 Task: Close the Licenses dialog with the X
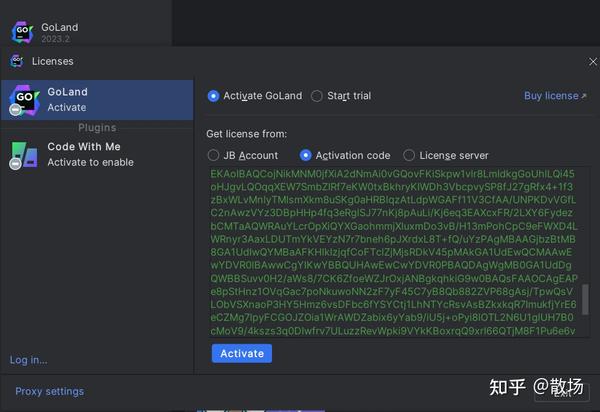(x=592, y=62)
